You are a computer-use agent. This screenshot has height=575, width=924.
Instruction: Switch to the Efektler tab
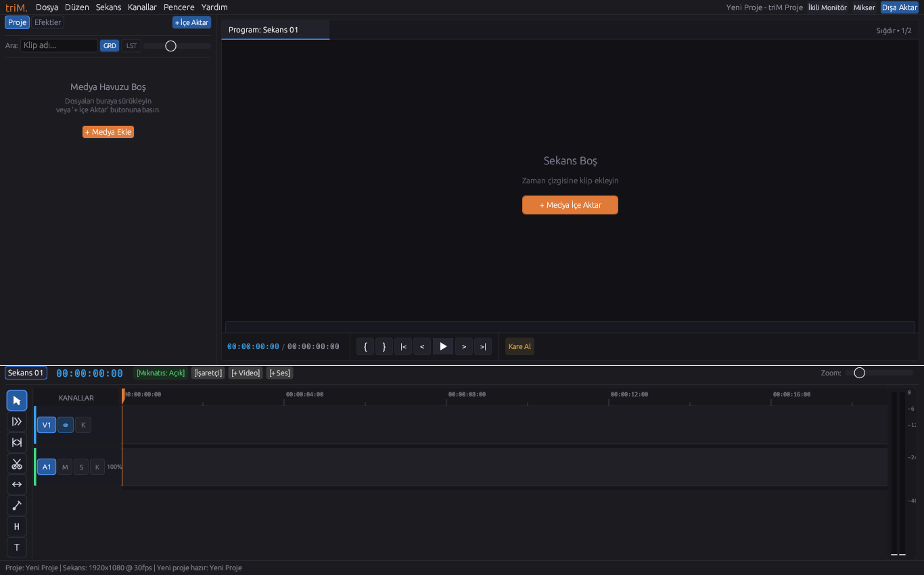48,22
